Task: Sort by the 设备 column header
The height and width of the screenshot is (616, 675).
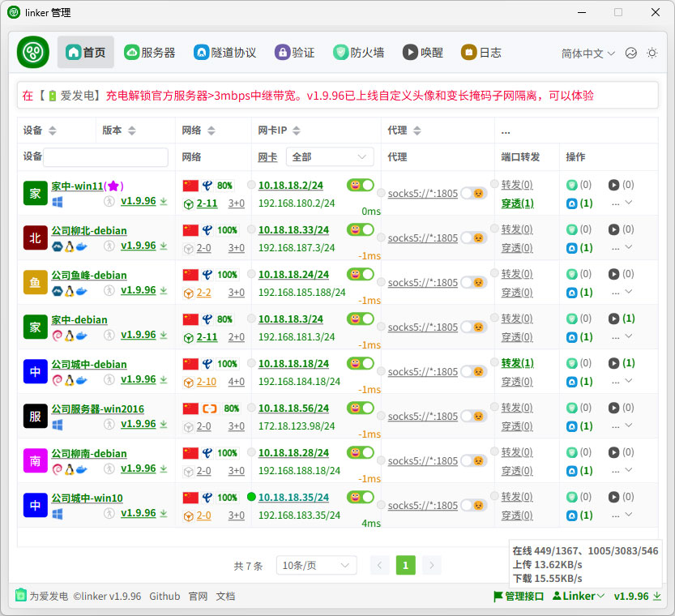Action: point(39,130)
